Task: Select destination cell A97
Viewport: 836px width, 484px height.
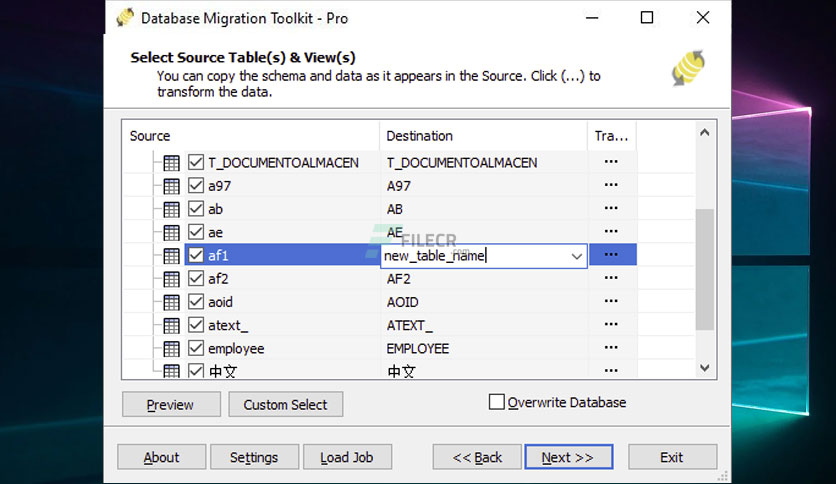Action: (x=399, y=186)
